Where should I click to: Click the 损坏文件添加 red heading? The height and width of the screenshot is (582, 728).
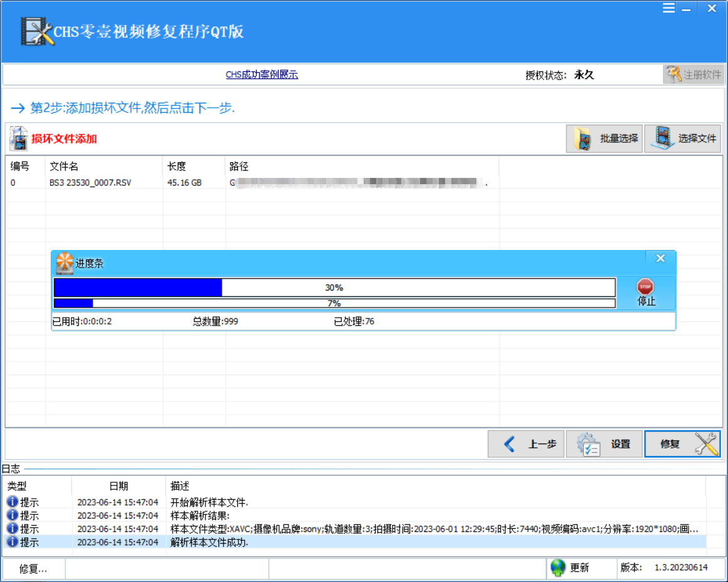point(64,139)
